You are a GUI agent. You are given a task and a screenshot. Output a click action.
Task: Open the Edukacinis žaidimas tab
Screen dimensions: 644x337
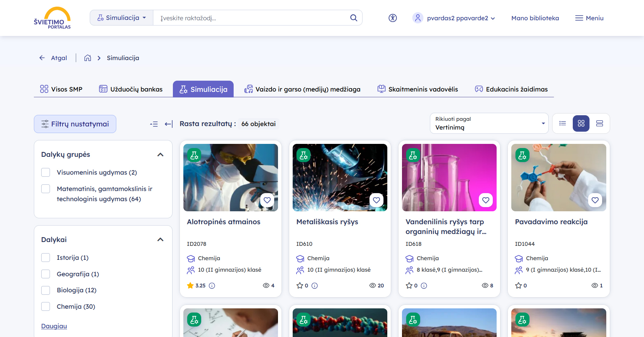(511, 89)
